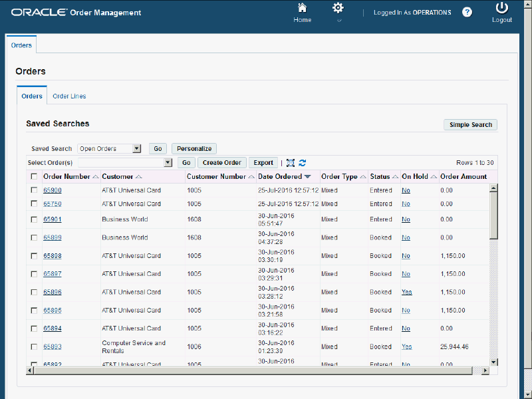Select checkbox for order 65896
Viewport: 532px width, 399px height.
point(34,292)
